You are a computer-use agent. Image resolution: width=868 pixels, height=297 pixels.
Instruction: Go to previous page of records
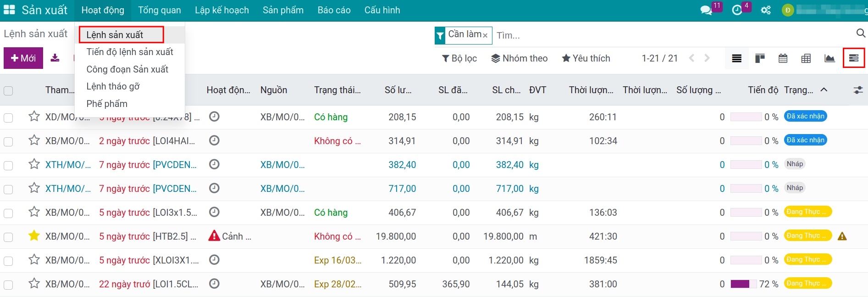(691, 58)
